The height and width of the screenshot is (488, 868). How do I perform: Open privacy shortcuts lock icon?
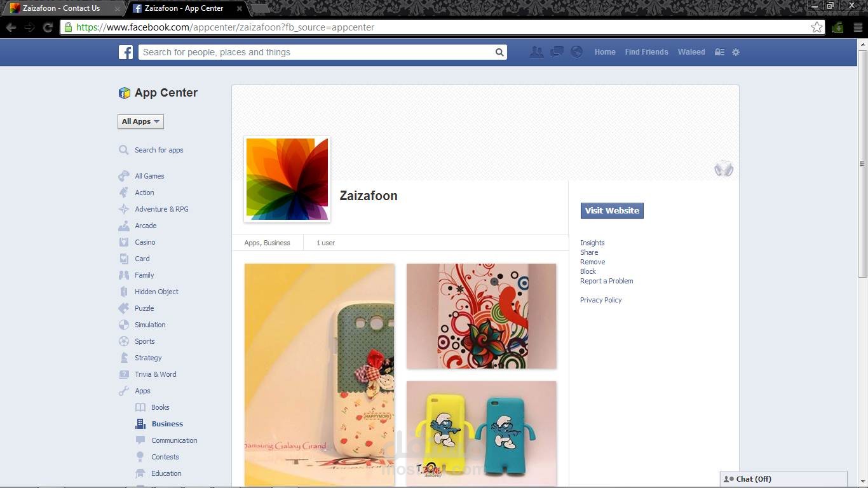tap(719, 52)
